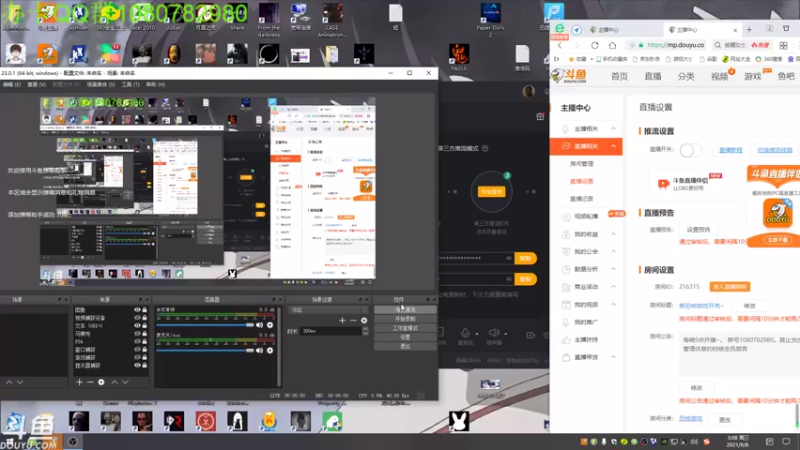Open the CASE Animatronics desktop shortcut
Screen dimensions: 800x450
(x=332, y=19)
